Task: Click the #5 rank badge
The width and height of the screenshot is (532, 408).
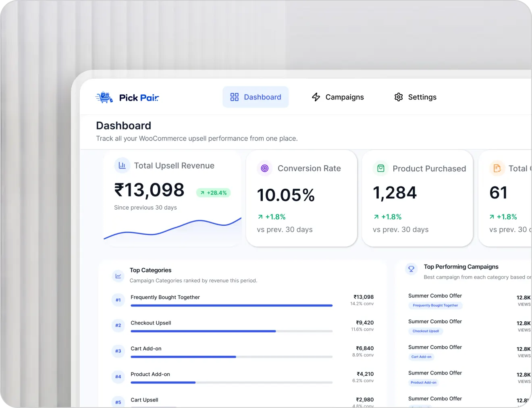Action: (x=118, y=402)
